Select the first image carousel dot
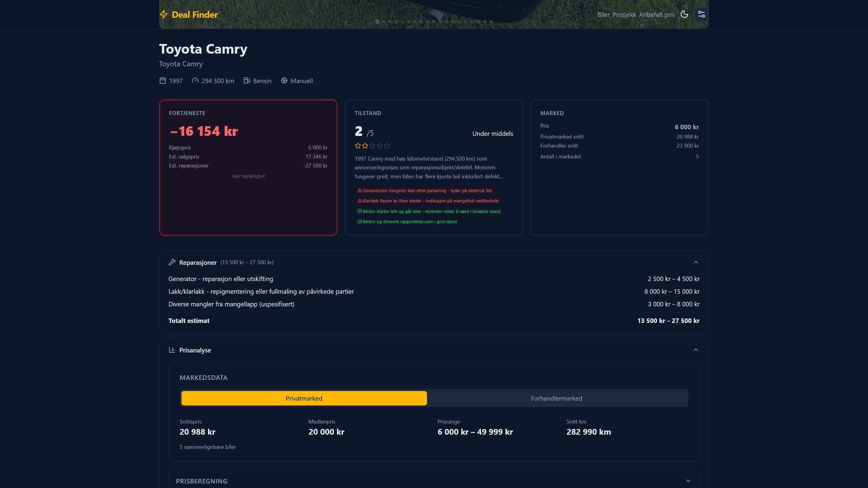 coord(377,22)
